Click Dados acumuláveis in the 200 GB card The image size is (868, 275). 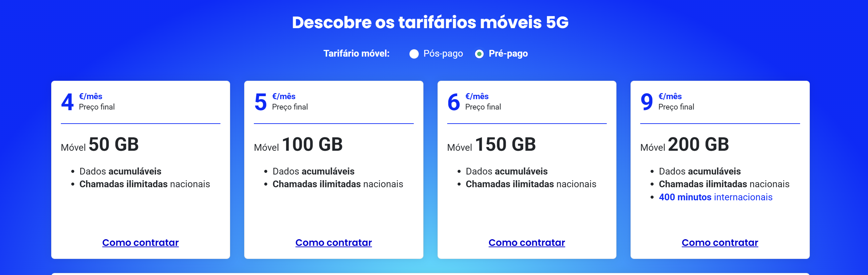[699, 171]
